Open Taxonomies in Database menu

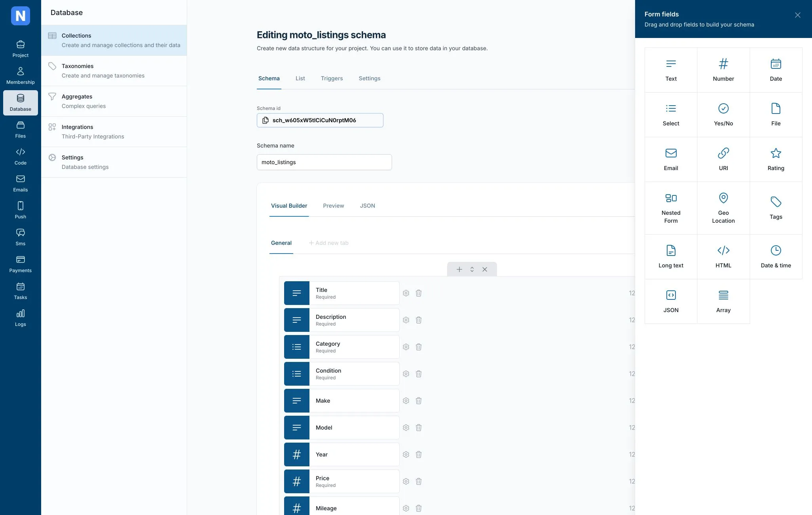(114, 71)
